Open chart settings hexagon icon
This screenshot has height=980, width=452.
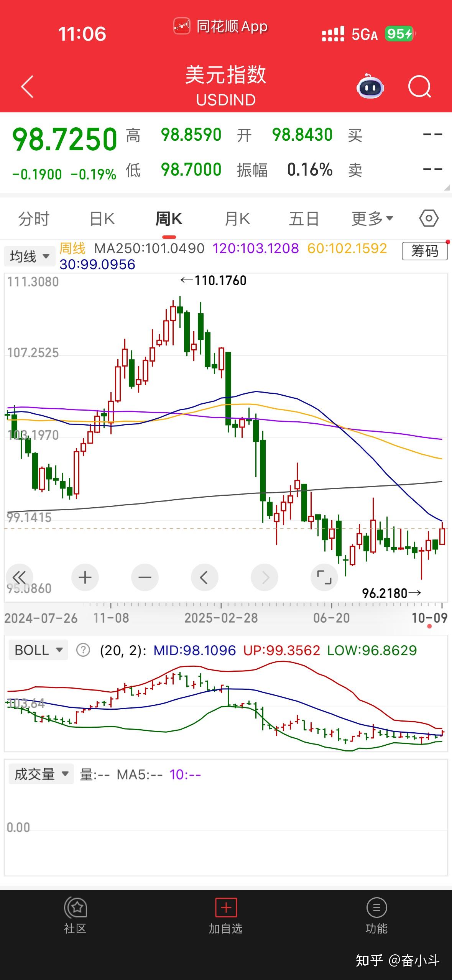pos(428,219)
